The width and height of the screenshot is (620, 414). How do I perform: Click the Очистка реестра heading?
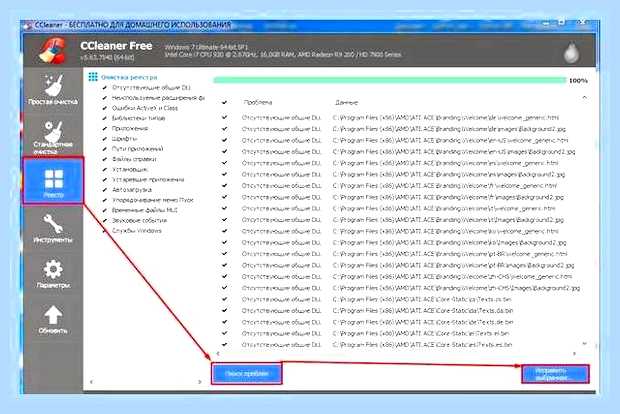[129, 77]
